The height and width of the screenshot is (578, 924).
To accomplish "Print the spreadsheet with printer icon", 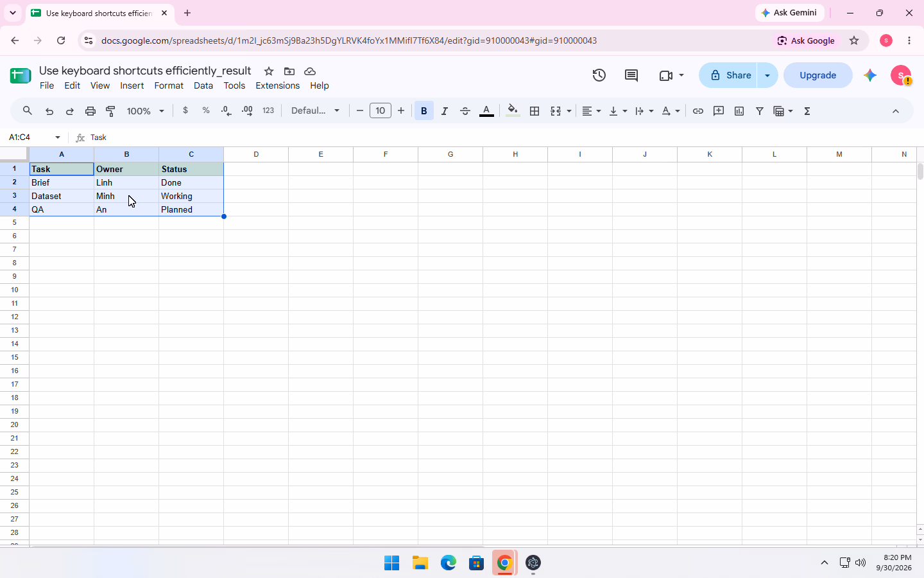I will [x=90, y=111].
